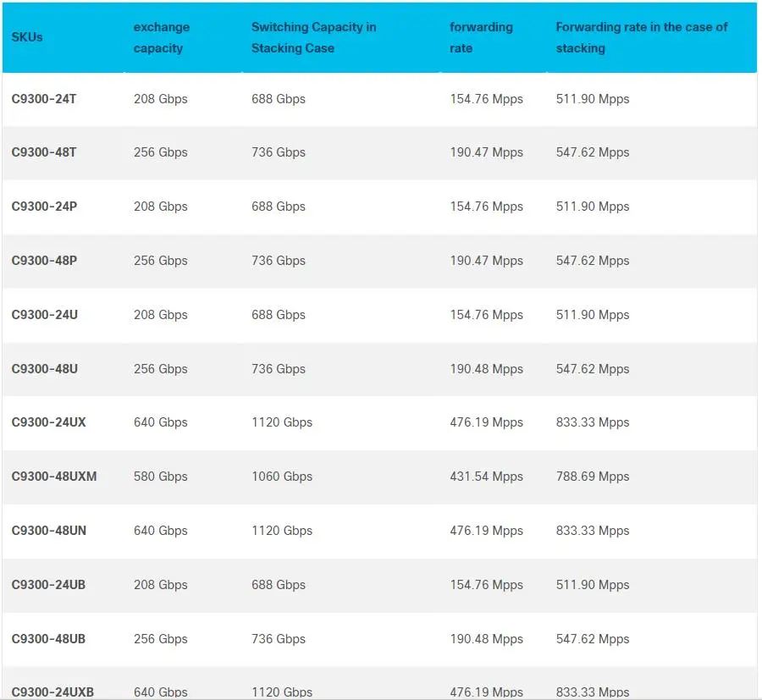The height and width of the screenshot is (700, 762).
Task: Click the Switching Capacity in Stacking Case header
Action: (313, 37)
